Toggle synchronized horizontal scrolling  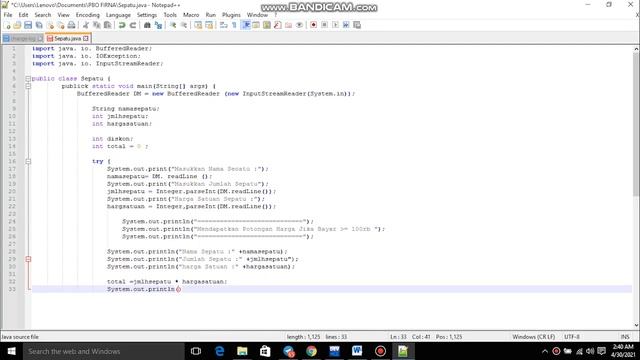[209, 25]
